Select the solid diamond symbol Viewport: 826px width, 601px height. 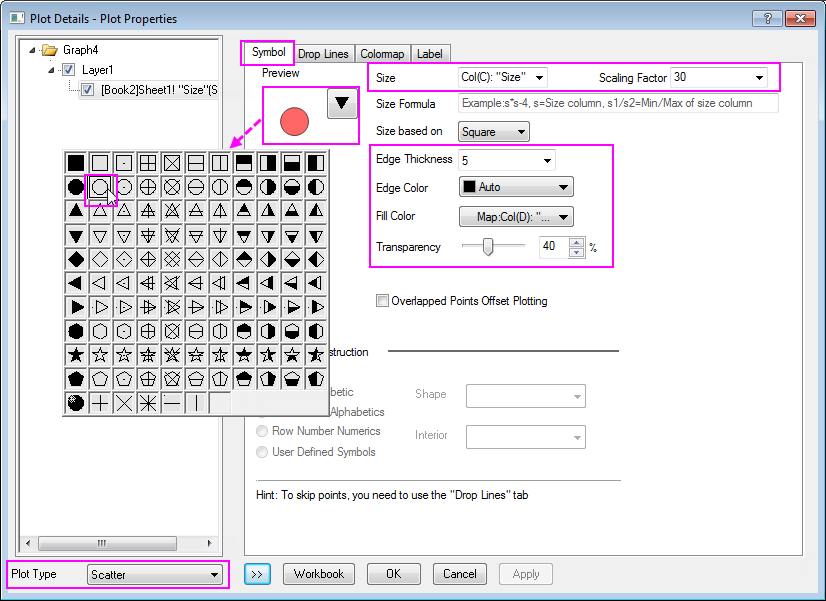pos(76,258)
